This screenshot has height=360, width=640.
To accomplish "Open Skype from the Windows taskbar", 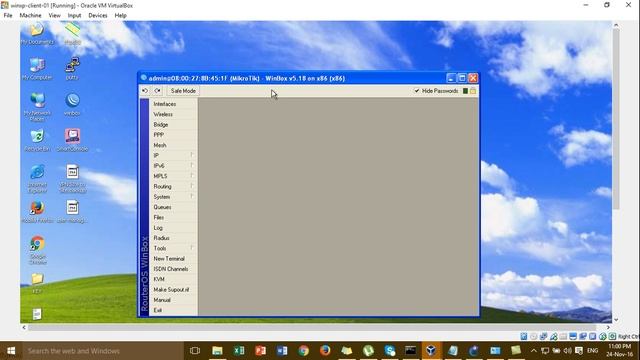I will pos(390,351).
